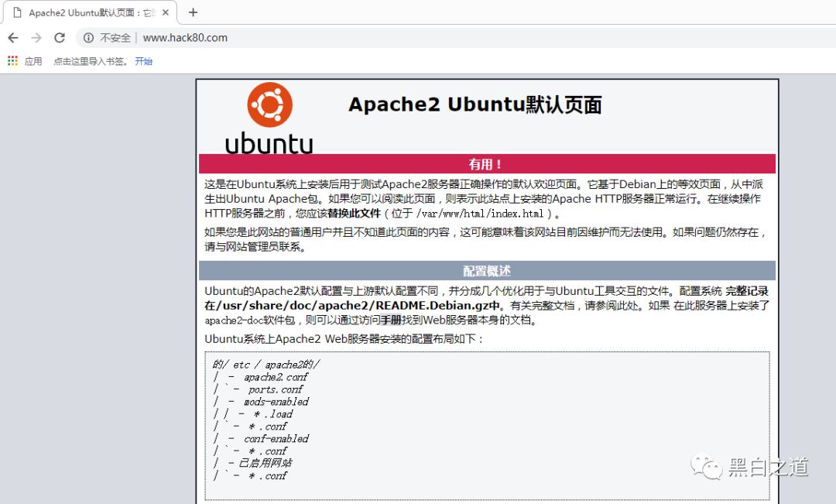Click the 点击这里导入书签 bookmarks bar text
This screenshot has width=836, height=504.
point(90,61)
